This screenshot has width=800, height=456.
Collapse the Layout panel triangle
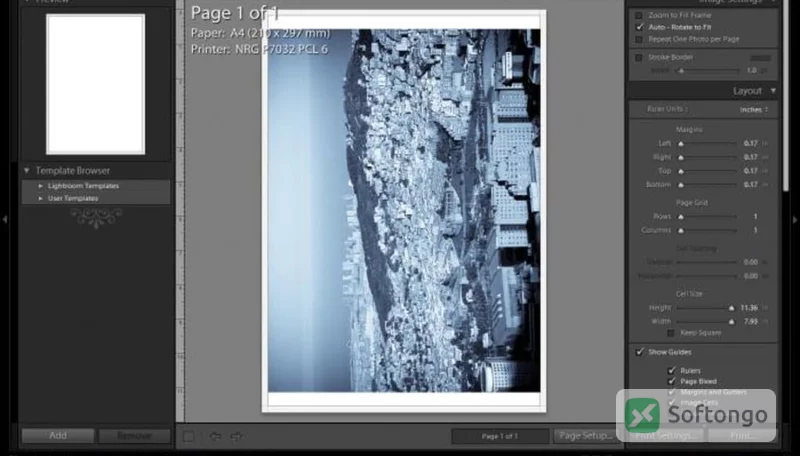773,91
